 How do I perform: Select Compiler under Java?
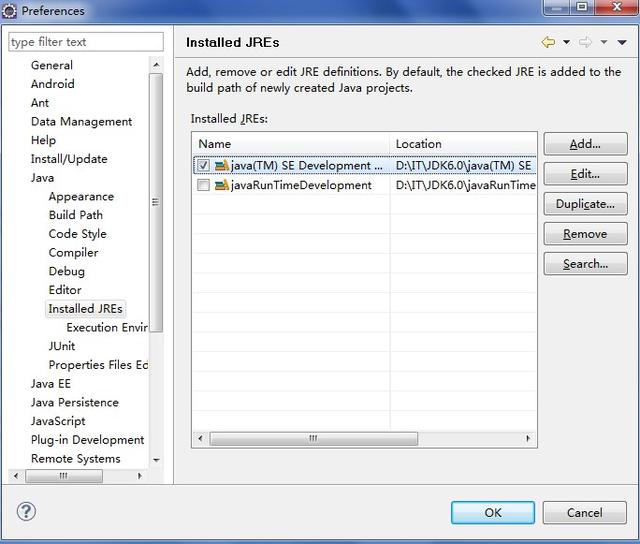73,253
